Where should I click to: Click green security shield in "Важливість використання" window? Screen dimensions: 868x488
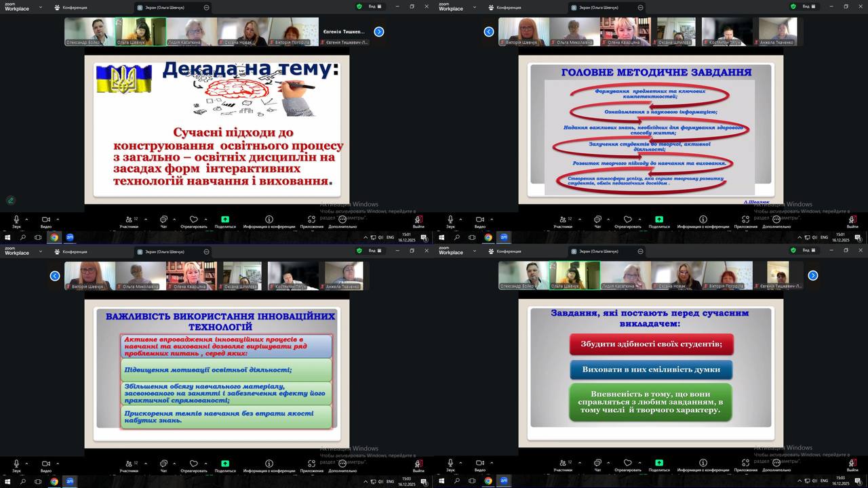[x=359, y=251]
